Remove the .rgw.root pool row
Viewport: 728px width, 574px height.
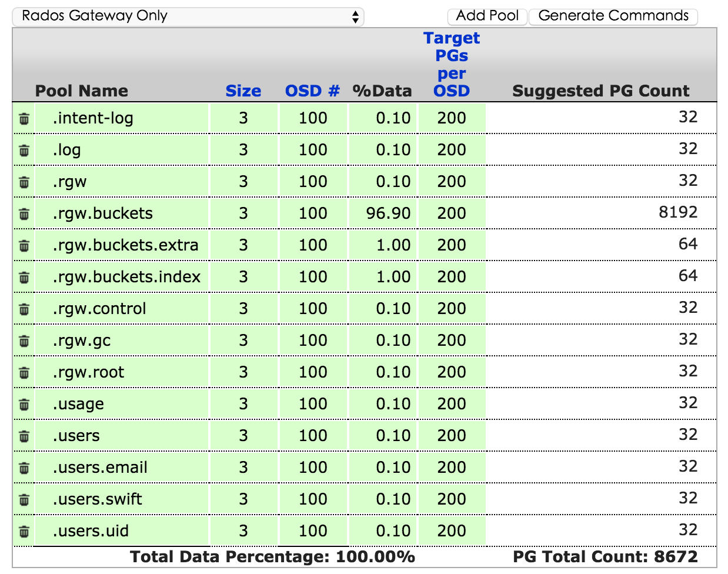point(24,373)
